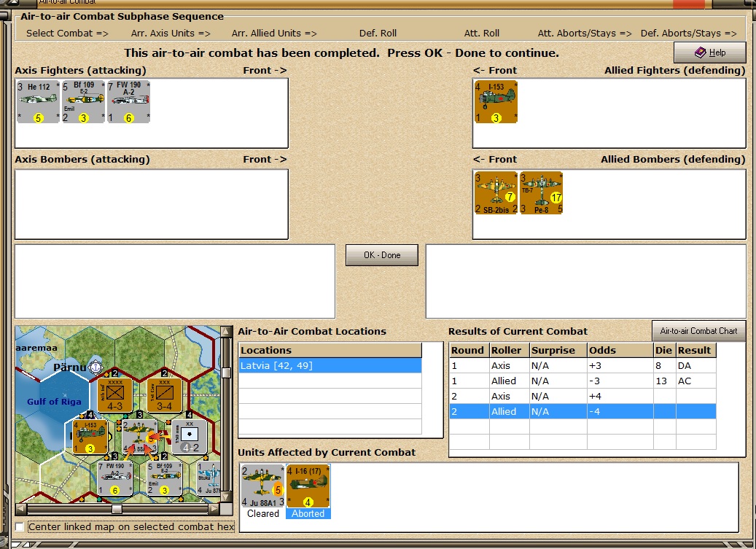Select round 1 Axis result row
Viewport: 756px width, 549px height.
click(x=582, y=365)
